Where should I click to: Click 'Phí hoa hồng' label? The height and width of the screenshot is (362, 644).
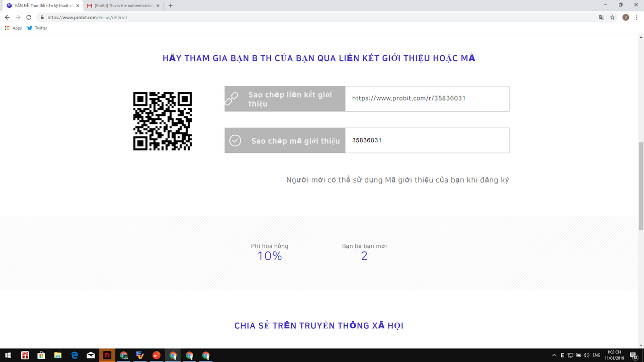[x=270, y=246]
